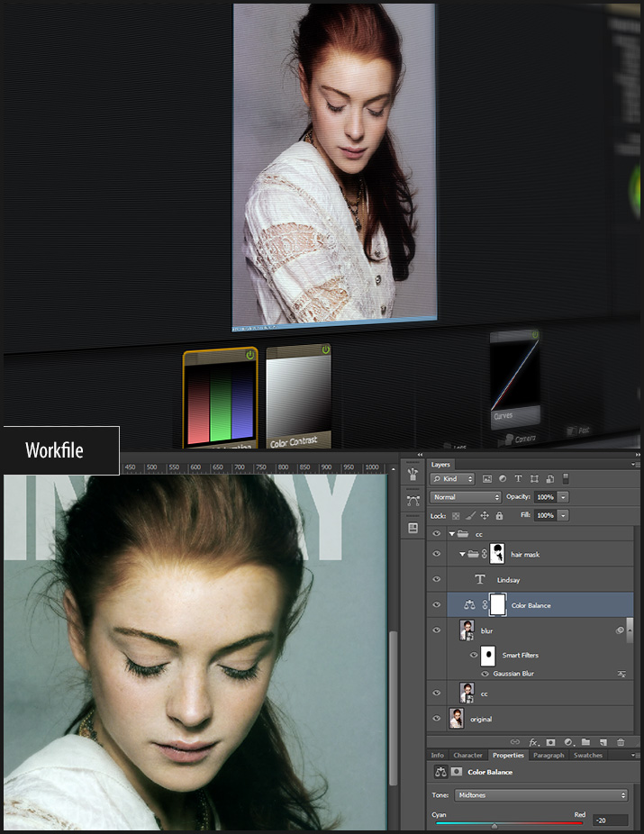The width and height of the screenshot is (644, 834).
Task: Click the create new layer icon
Action: point(603,742)
